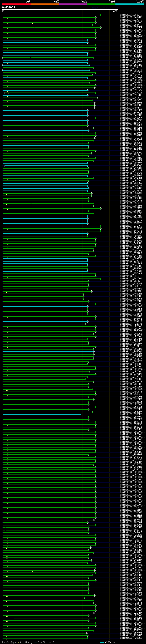Click the UniRef100_O96774 label

(x=131, y=58)
